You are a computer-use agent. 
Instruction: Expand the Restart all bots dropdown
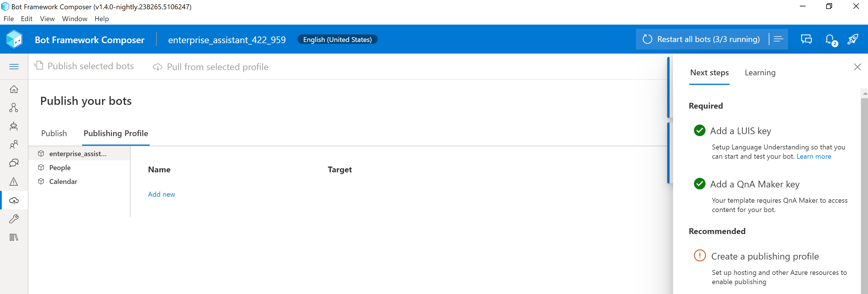(779, 39)
